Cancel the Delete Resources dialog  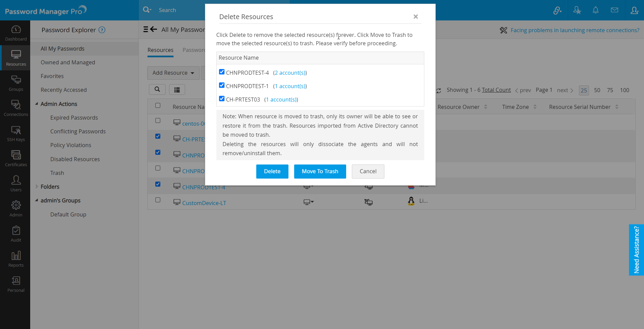point(368,171)
